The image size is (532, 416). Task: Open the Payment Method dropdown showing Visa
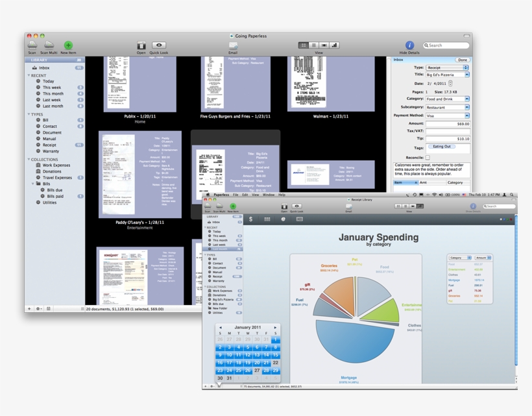[x=448, y=116]
